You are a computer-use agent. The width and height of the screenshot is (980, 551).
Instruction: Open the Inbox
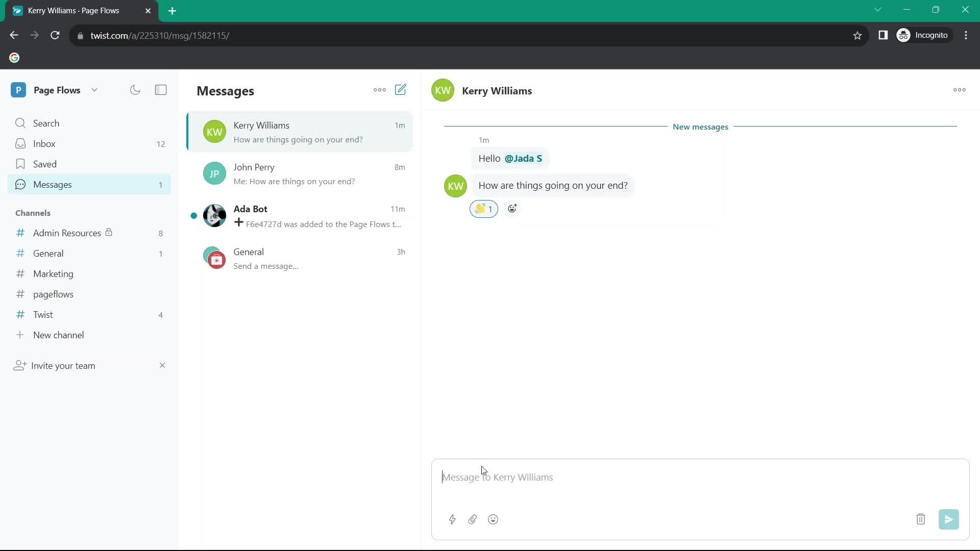tap(89, 144)
